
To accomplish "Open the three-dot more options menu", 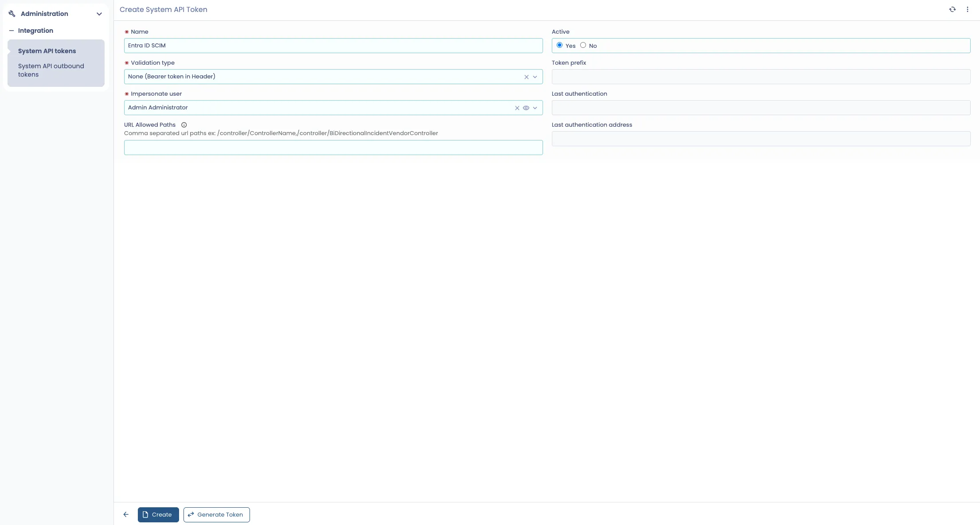I will (x=968, y=9).
